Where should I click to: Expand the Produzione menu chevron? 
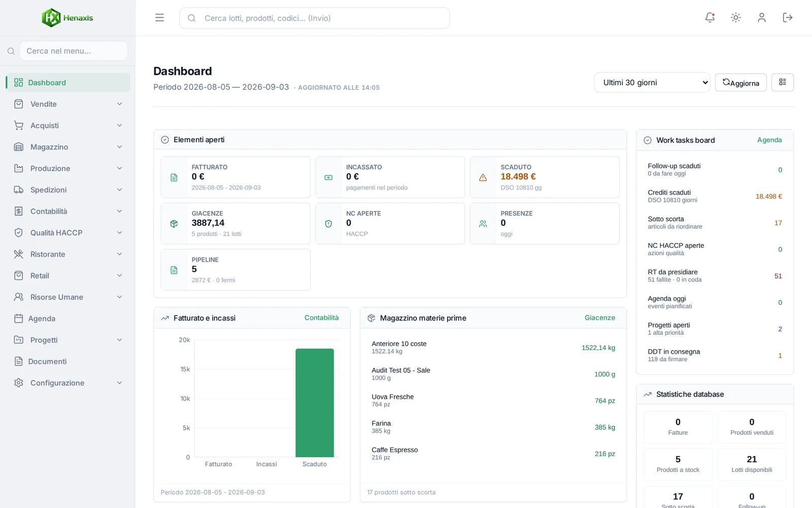tap(120, 168)
